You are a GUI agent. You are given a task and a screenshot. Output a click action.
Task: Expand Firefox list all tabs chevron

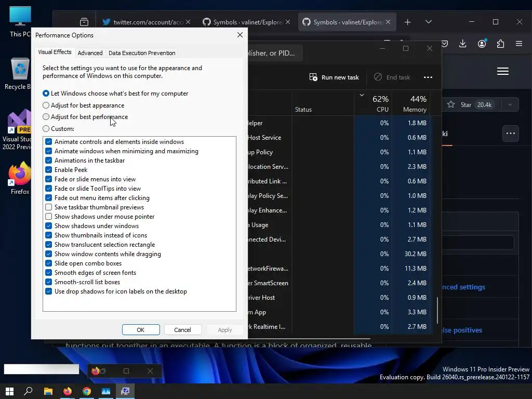coord(429,22)
